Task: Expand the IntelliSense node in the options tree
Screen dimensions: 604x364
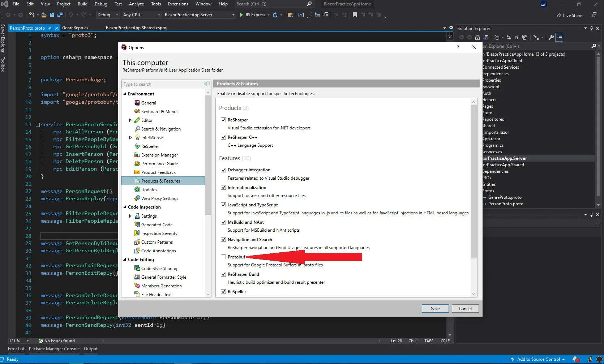Action: pos(130,138)
